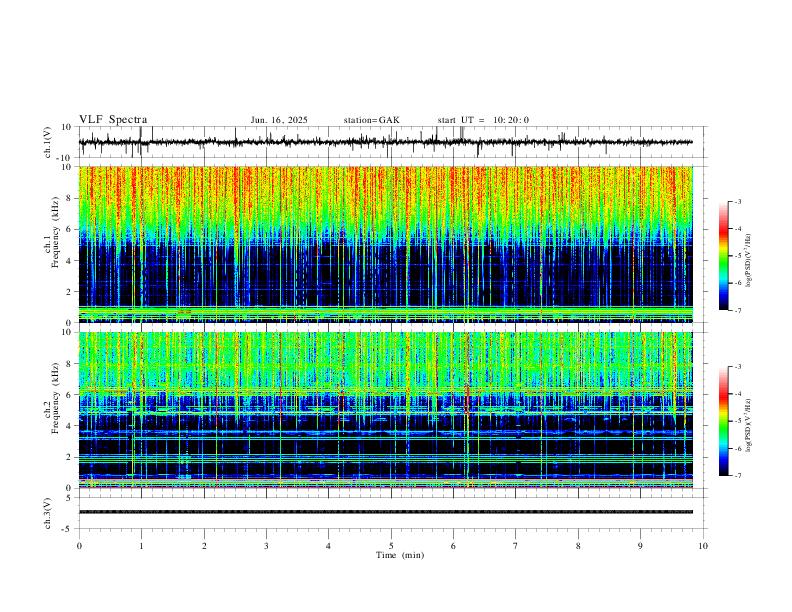The height and width of the screenshot is (612, 792).
Task: Click ch.1 spectrogram's "4" kHz tick
Action: (69, 261)
